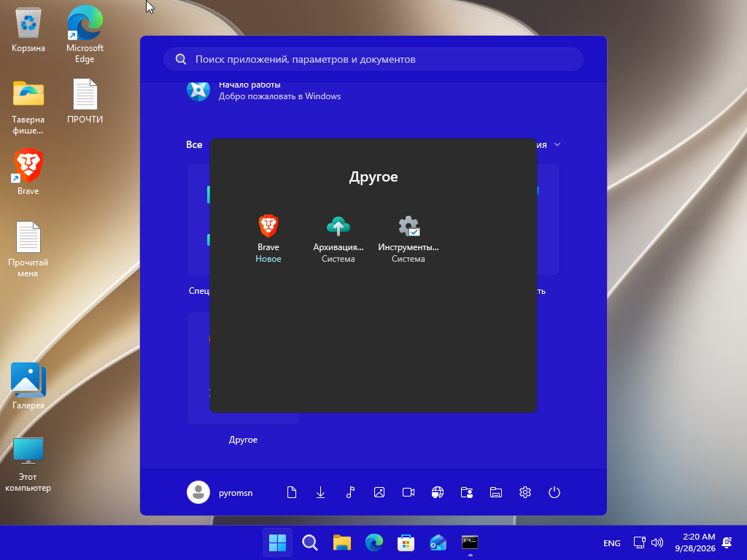Launch Microsoft Edge from the taskbar
Screen dimensions: 747x560
tap(374, 542)
